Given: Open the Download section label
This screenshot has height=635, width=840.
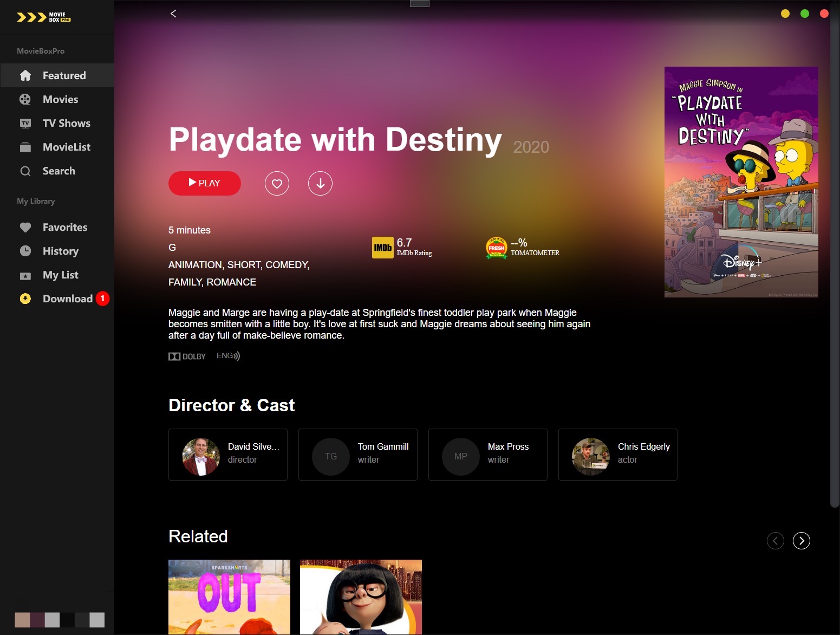Looking at the screenshot, I should 68,299.
